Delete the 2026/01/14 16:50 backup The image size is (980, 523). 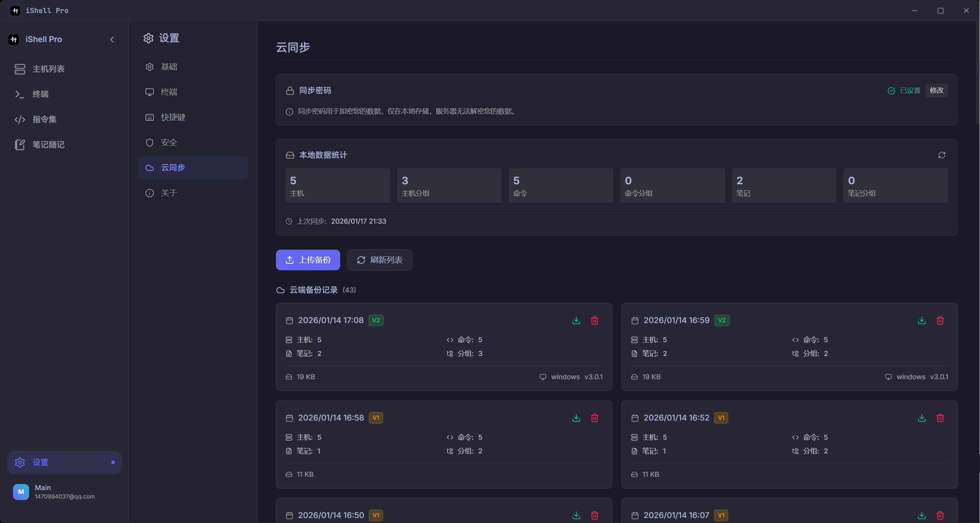tap(595, 515)
